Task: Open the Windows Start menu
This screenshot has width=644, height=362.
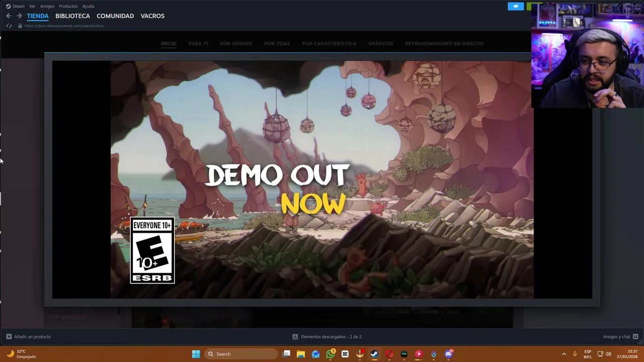Action: point(196,354)
